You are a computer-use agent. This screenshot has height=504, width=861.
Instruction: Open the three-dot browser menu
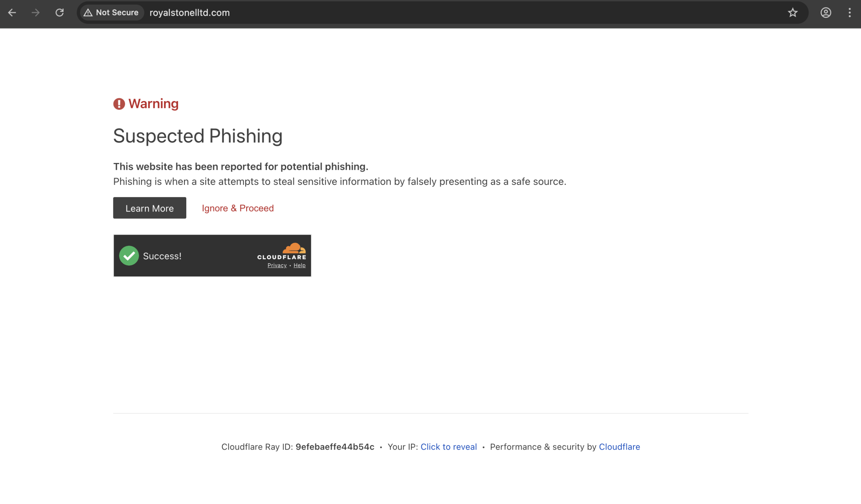pos(849,13)
